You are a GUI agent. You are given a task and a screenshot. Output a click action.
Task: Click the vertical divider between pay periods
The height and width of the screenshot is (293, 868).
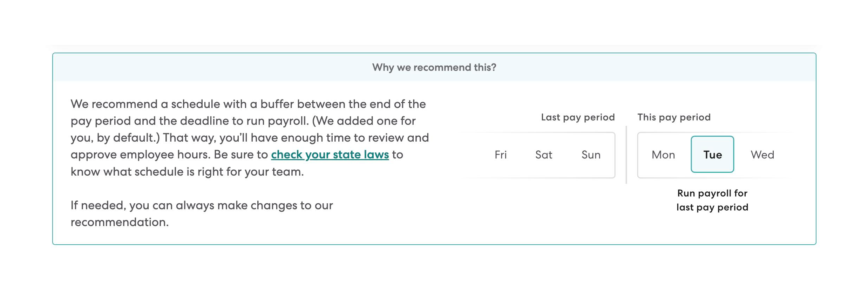pos(626,155)
